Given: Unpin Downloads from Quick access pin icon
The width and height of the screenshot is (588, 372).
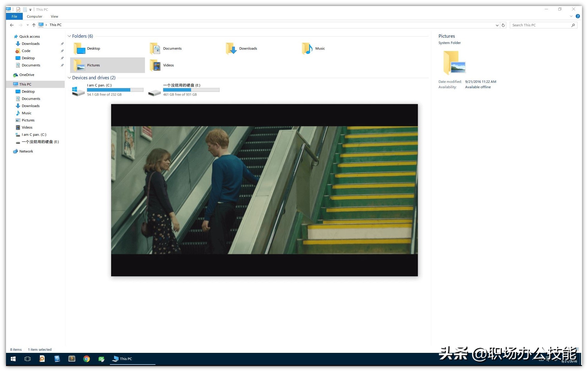Looking at the screenshot, I should [x=62, y=43].
